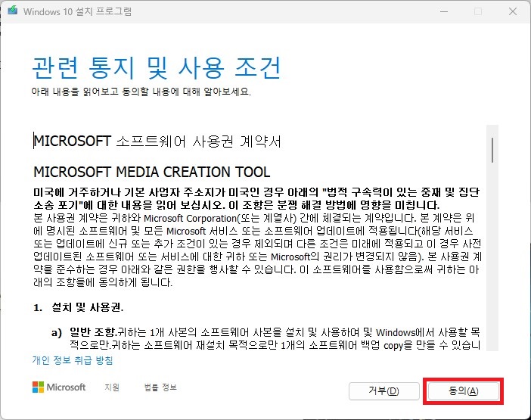Close the Windows 10 설치 프로그램 window
This screenshot has height=420, width=531.
[x=513, y=11]
